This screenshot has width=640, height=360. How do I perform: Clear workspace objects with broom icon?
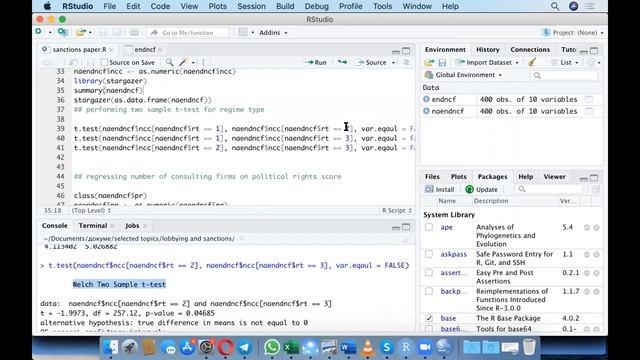(x=531, y=62)
